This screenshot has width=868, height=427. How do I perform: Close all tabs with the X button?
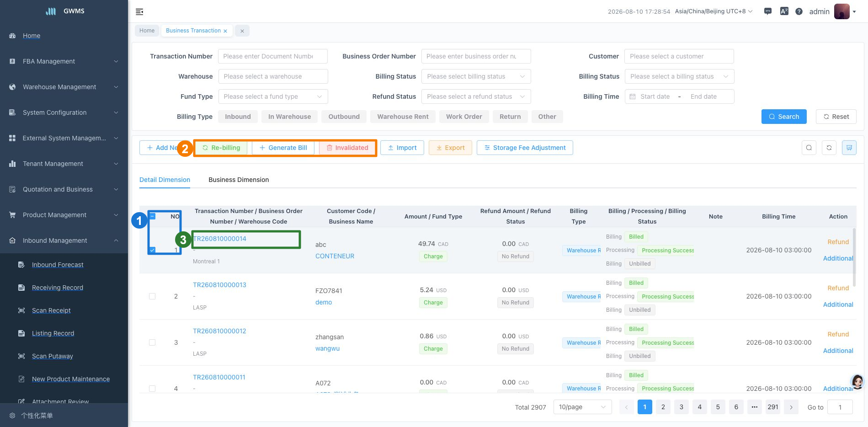[x=242, y=31]
